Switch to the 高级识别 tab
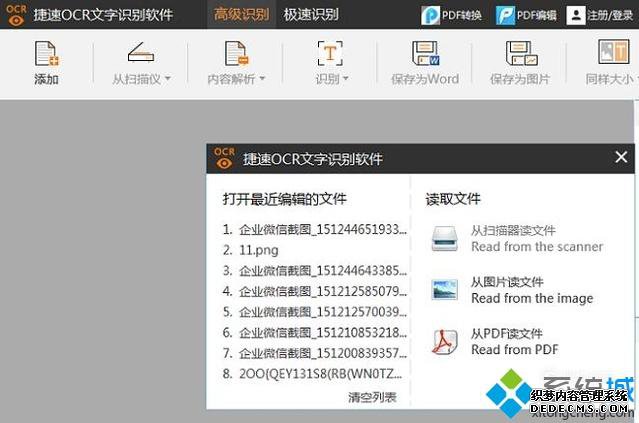 coord(241,15)
